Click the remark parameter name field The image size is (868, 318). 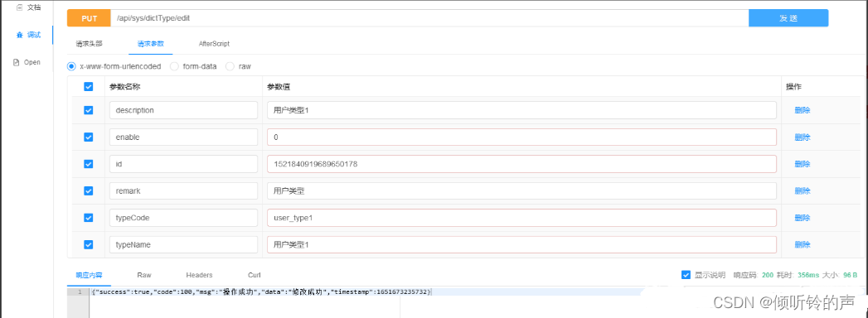(x=183, y=190)
